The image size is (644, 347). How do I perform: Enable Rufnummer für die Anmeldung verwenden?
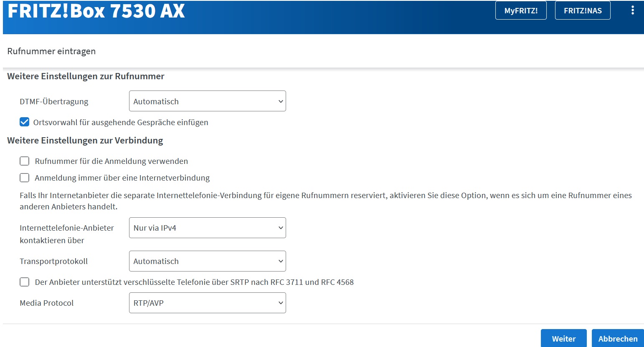tap(25, 161)
